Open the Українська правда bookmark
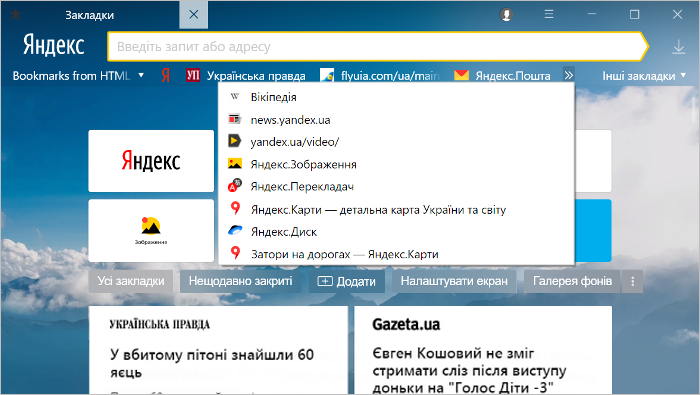 point(246,75)
